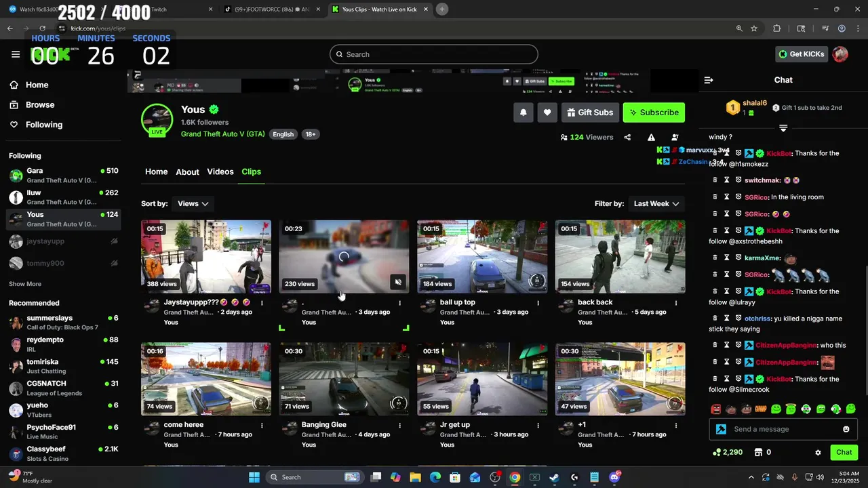Open Classybeef in Recommended list
Viewport: 868px width, 488px height.
[x=64, y=454]
